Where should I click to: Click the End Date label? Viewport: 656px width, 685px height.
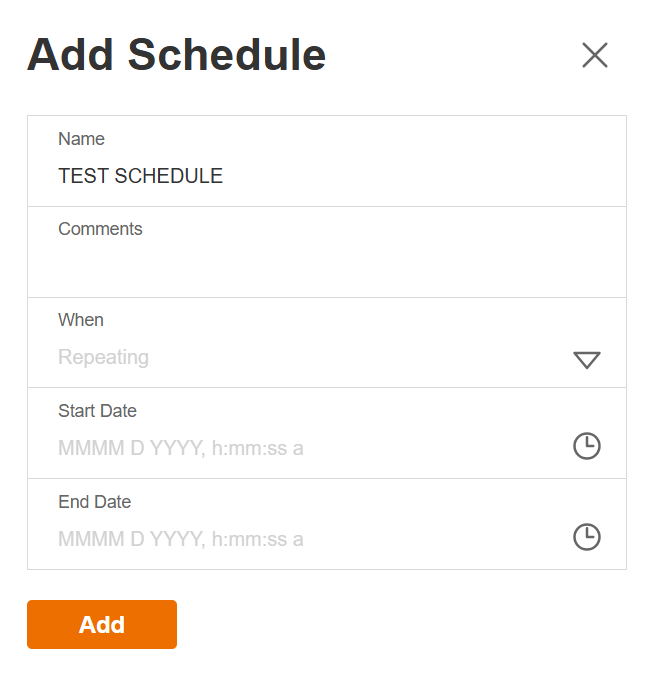pos(94,502)
